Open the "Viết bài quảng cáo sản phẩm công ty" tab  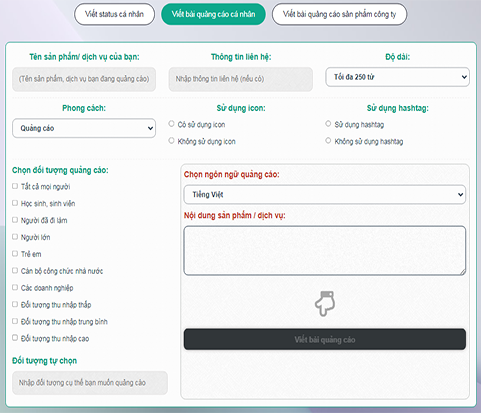pyautogui.click(x=339, y=14)
